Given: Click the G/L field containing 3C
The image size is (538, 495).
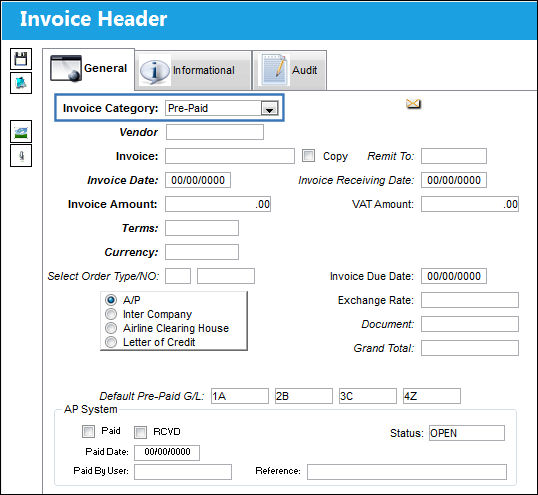Looking at the screenshot, I should click(x=368, y=396).
